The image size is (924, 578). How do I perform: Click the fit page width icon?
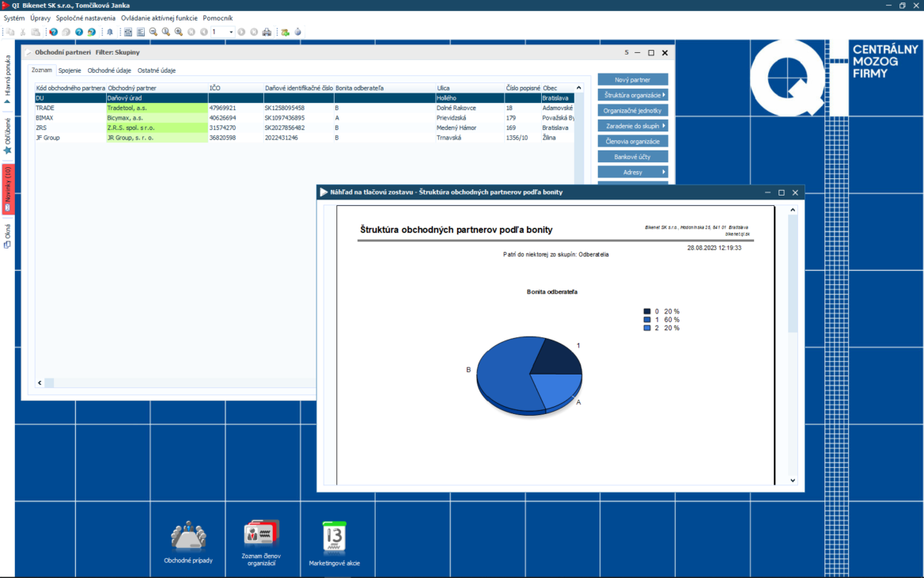pyautogui.click(x=127, y=32)
